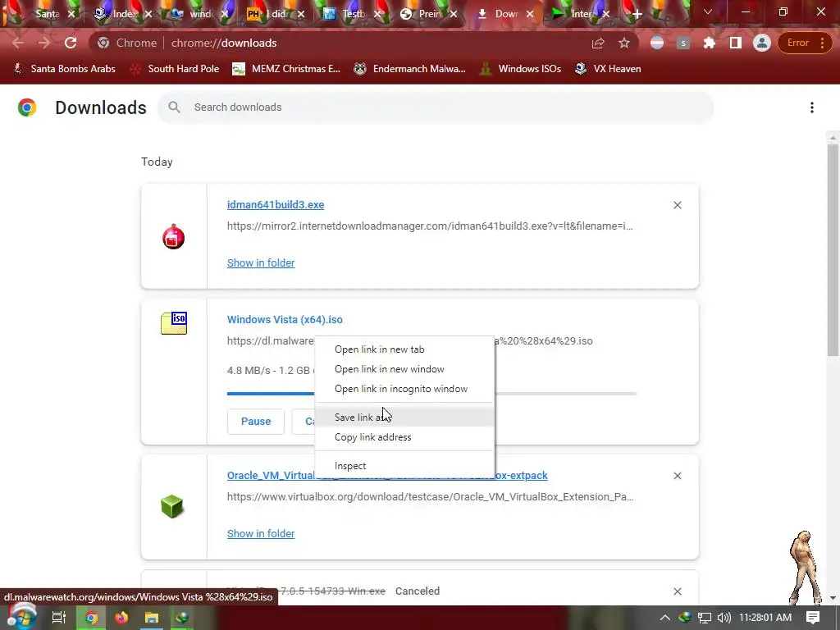This screenshot has height=630, width=840.
Task: Toggle the side panel icon
Action: pos(736,43)
